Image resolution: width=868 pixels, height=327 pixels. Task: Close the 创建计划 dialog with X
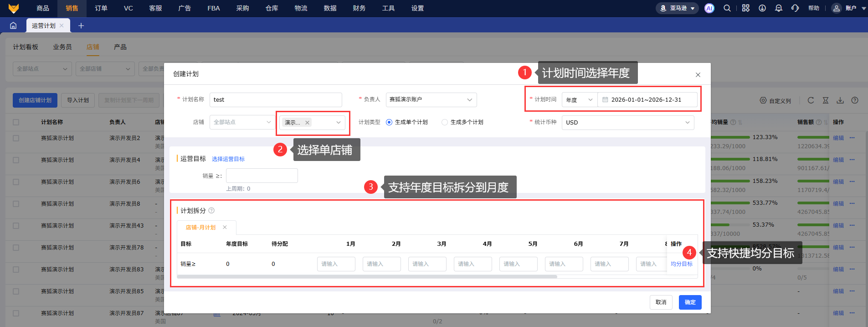[698, 75]
